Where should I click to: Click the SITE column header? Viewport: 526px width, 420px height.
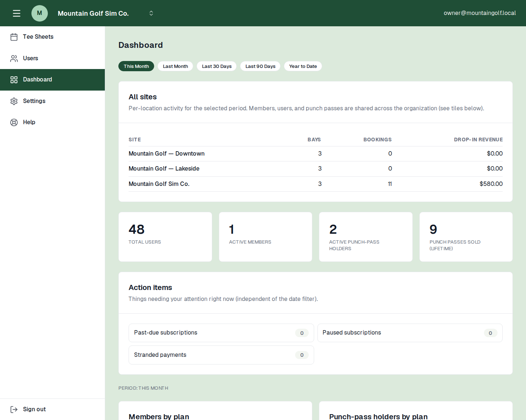pos(135,140)
